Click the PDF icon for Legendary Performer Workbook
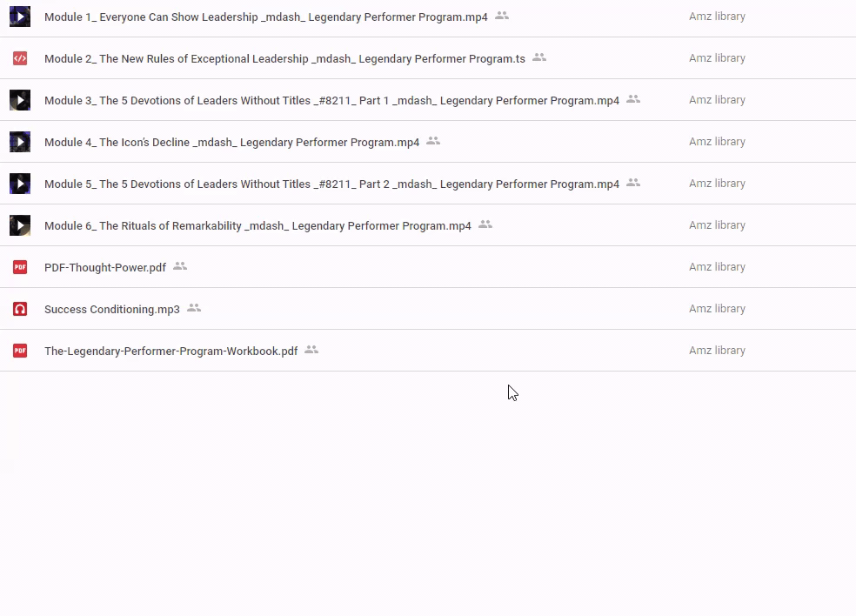Screen dimensions: 856x616 pos(20,351)
